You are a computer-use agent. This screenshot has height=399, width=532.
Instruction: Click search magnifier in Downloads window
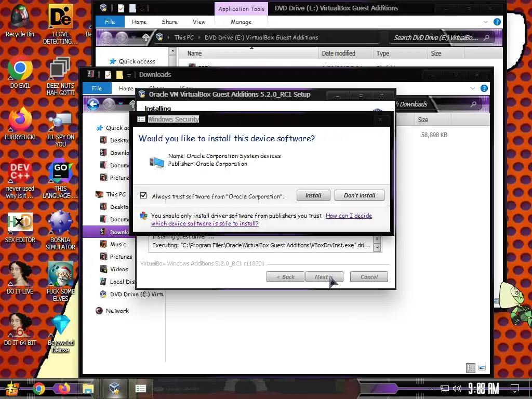(473, 104)
